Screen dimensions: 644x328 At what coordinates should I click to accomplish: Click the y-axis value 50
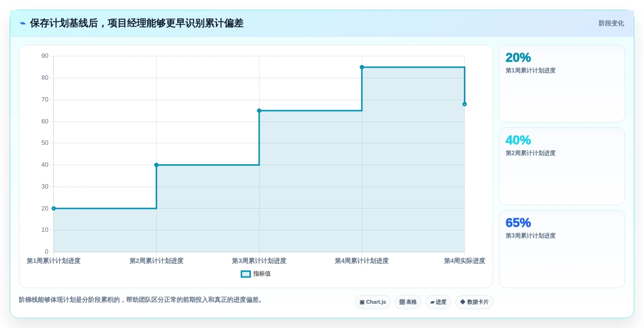tap(45, 143)
